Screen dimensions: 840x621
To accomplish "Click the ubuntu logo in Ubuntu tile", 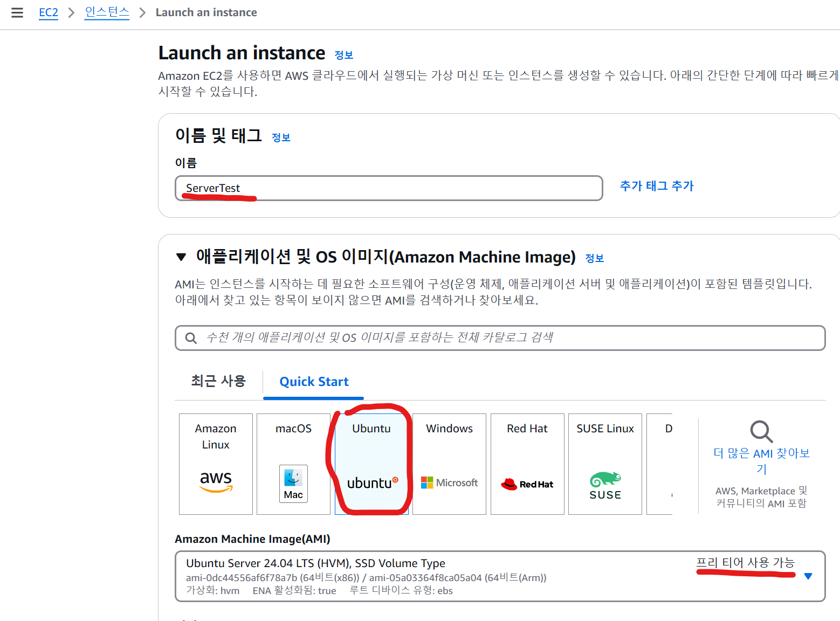I will (x=373, y=483).
